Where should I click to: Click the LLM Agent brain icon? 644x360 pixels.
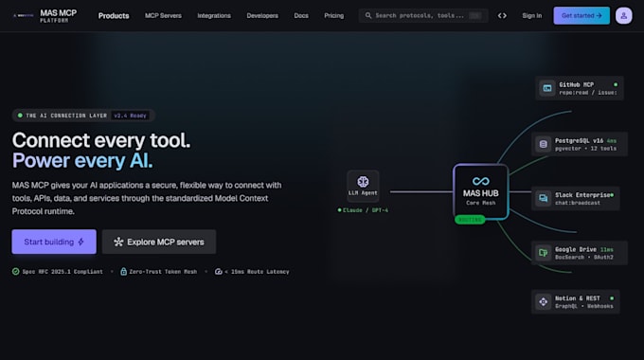click(x=363, y=181)
